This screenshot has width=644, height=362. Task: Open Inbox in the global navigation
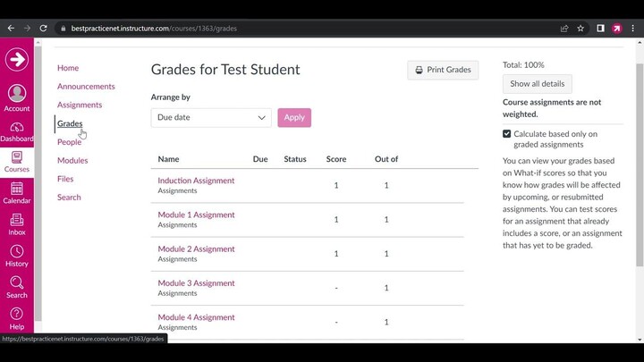coord(17,224)
